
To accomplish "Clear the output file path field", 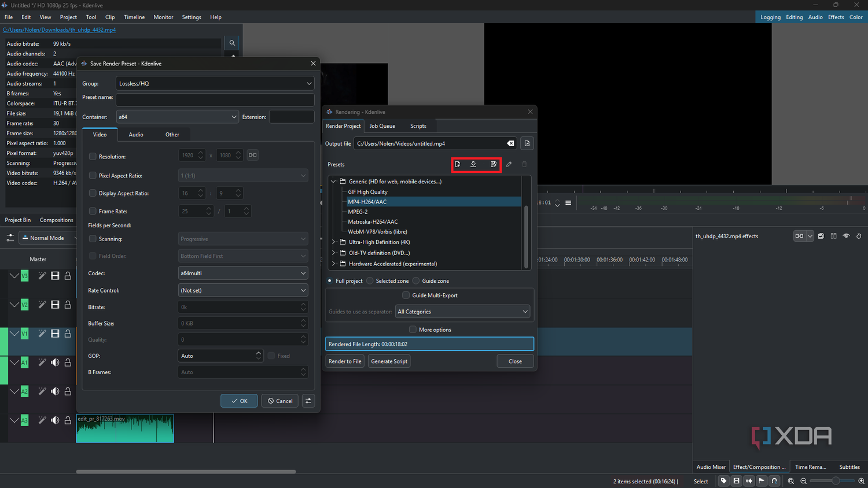I will tap(510, 143).
